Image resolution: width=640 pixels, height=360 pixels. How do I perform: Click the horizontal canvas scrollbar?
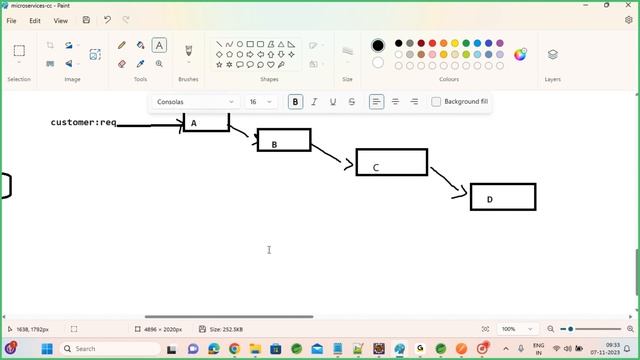(229, 317)
